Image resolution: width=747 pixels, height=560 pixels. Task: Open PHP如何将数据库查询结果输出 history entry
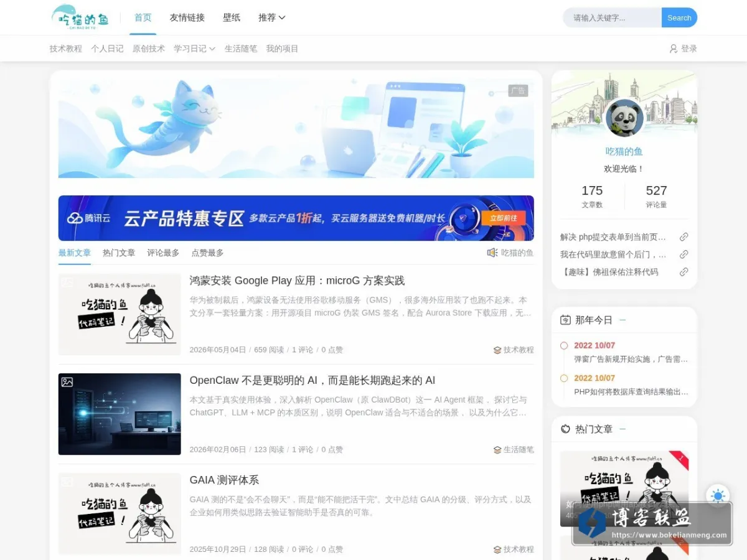coord(631,392)
